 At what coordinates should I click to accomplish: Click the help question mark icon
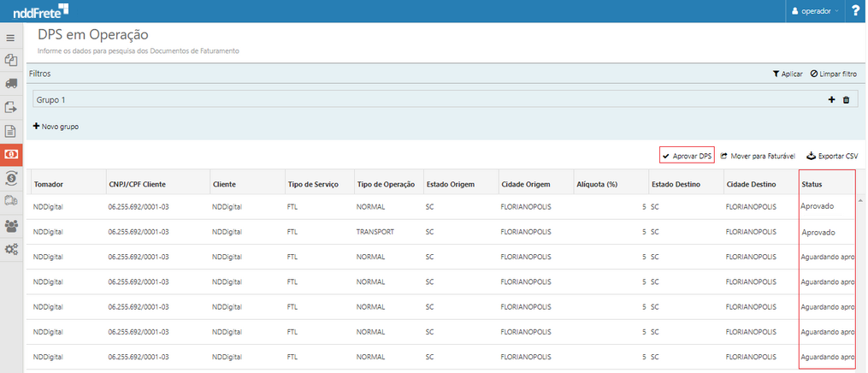(855, 11)
